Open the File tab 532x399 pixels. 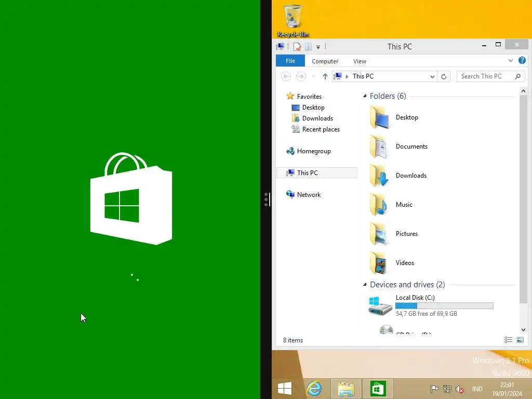[290, 61]
